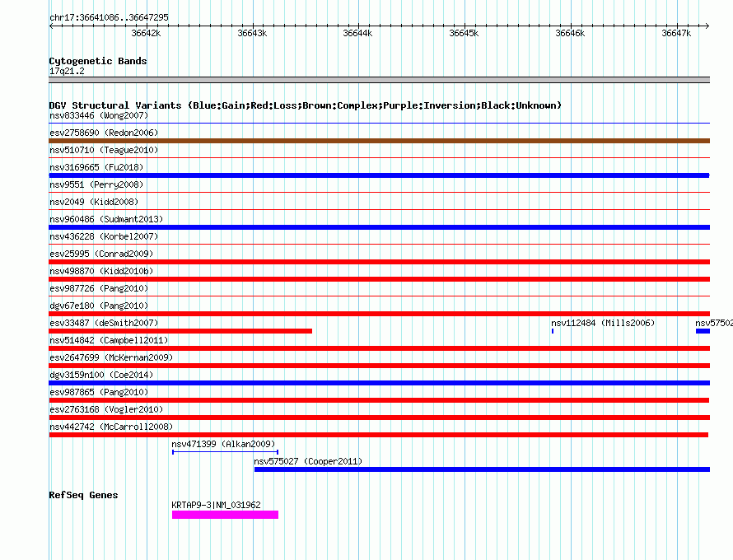Select the brown esv2758690 complex variant bar
Image resolution: width=733 pixels, height=560 pixels.
379,141
